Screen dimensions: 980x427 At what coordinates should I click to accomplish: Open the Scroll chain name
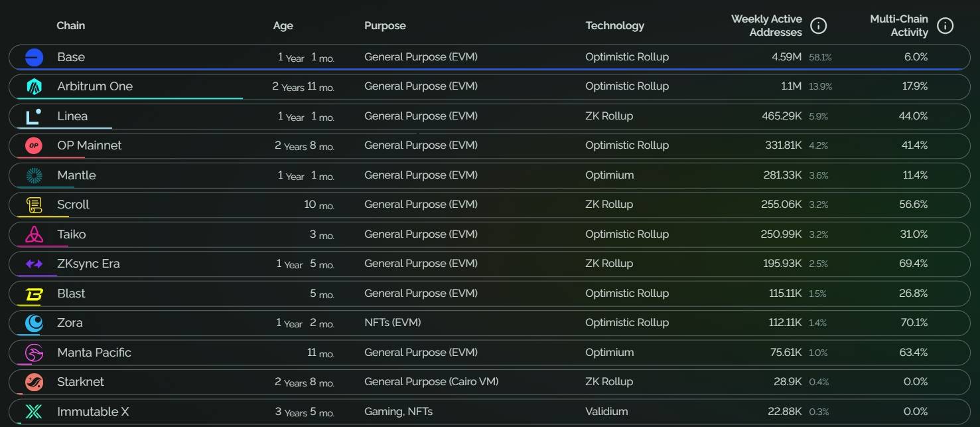[x=73, y=205]
